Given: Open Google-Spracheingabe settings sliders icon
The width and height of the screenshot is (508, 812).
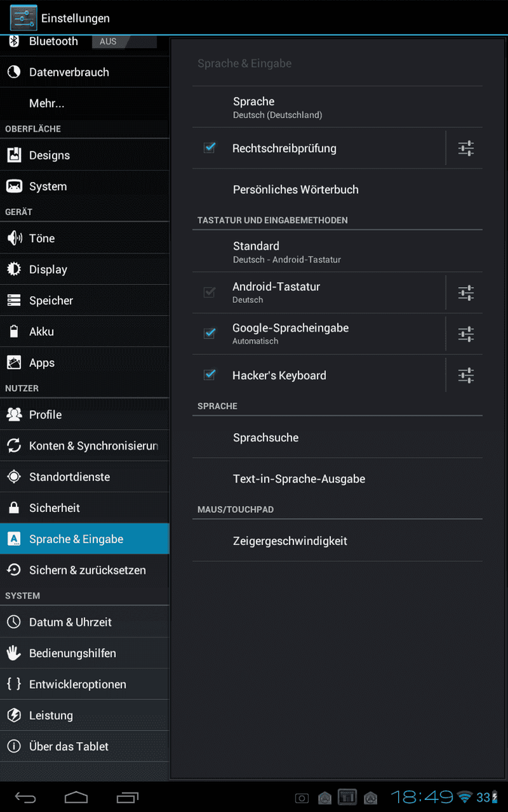Looking at the screenshot, I should pos(466,334).
